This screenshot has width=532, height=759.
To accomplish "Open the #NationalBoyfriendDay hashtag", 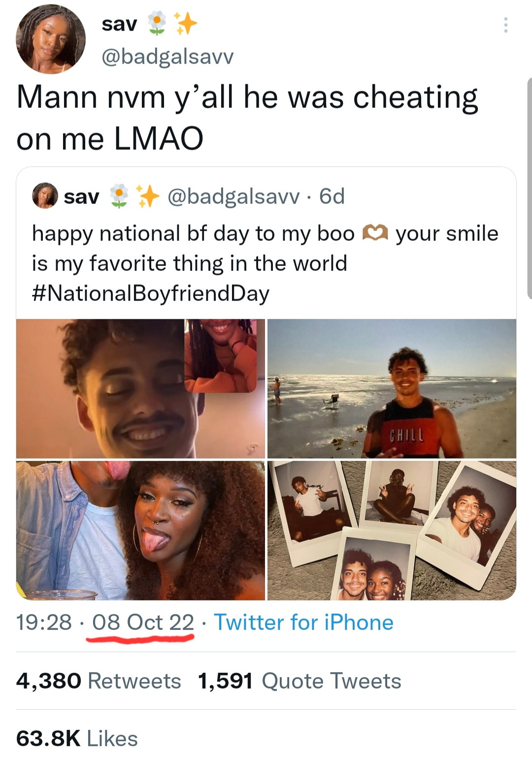I will click(151, 294).
